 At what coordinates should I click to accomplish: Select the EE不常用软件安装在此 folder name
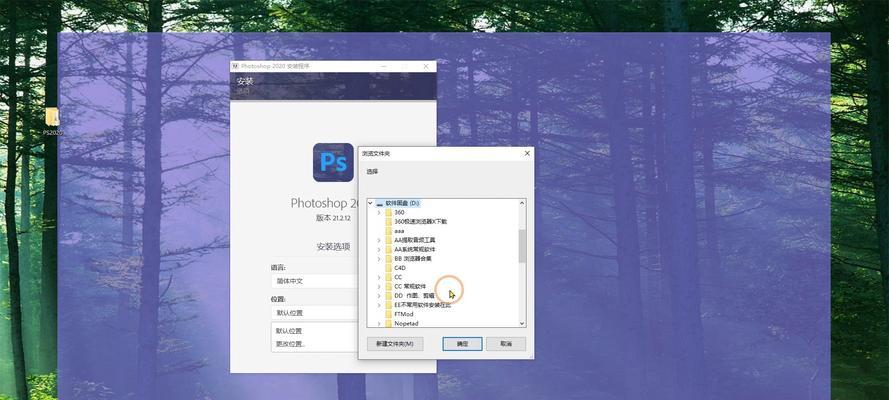click(x=422, y=305)
